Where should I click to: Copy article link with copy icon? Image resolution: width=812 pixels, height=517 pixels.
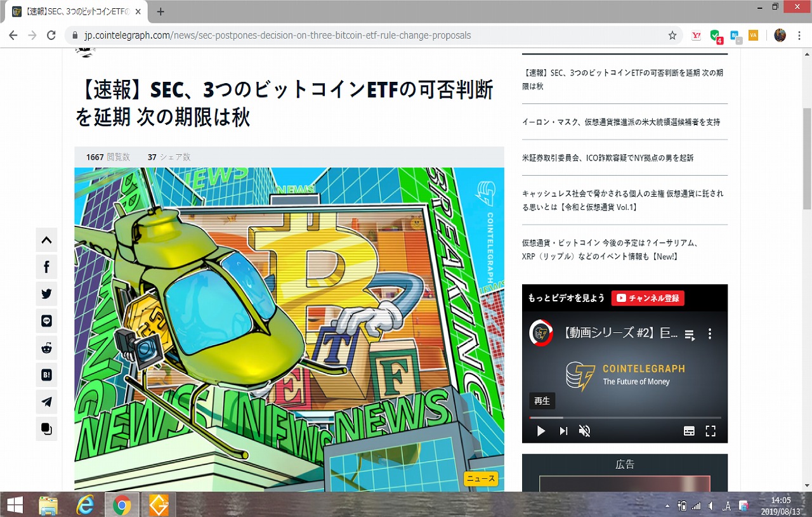click(46, 429)
